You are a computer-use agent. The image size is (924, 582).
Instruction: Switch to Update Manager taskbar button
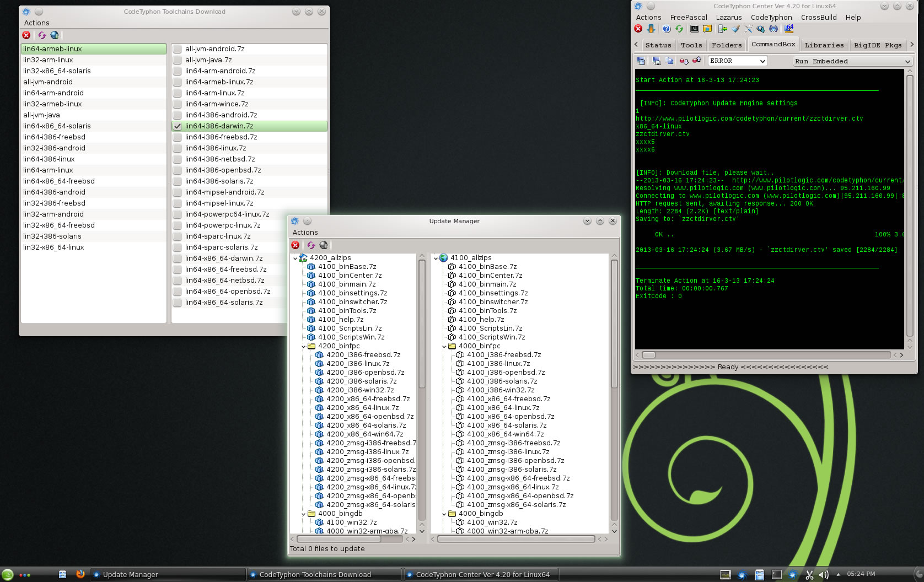[x=167, y=574]
